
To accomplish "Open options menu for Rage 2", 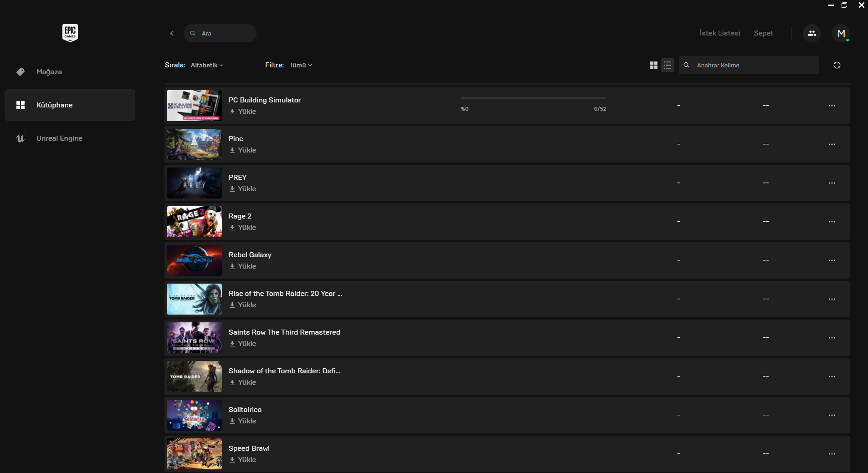I will coord(832,222).
